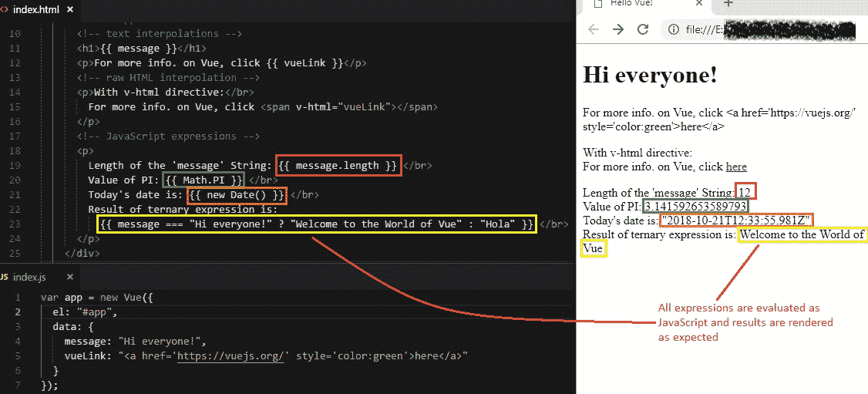The image size is (868, 394).
Task: Select the Hello Vue! browser tab
Action: (x=642, y=4)
